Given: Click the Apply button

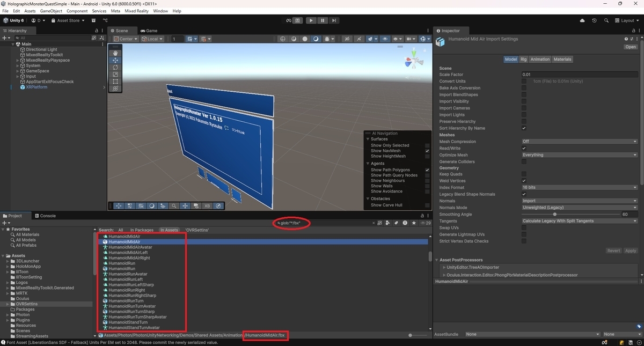Looking at the screenshot, I should 631,251.
